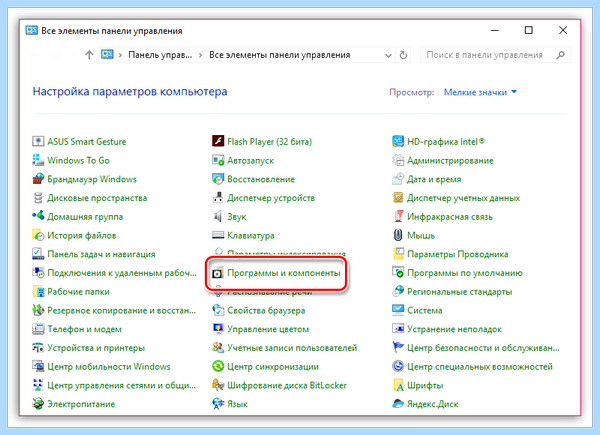The image size is (600, 435).
Task: Click the Восстановление icon
Action: coord(218,179)
